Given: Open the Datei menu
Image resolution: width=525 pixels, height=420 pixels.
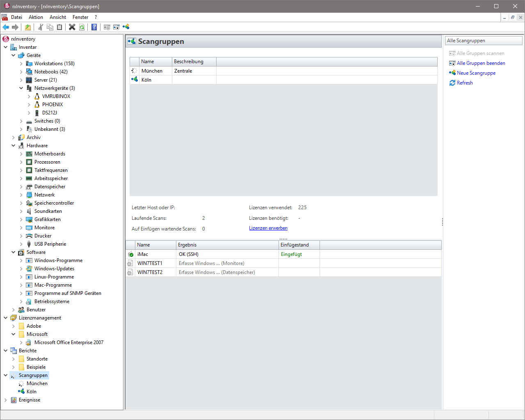Looking at the screenshot, I should click(16, 17).
